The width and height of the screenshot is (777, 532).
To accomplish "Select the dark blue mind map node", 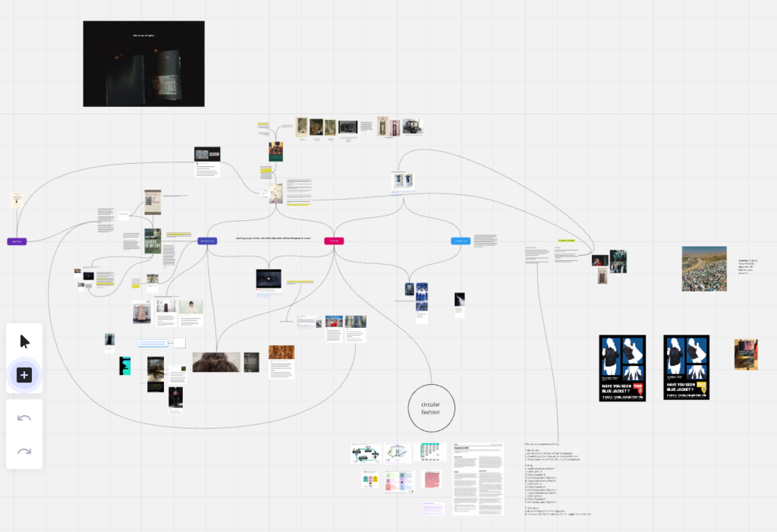I will [x=207, y=241].
